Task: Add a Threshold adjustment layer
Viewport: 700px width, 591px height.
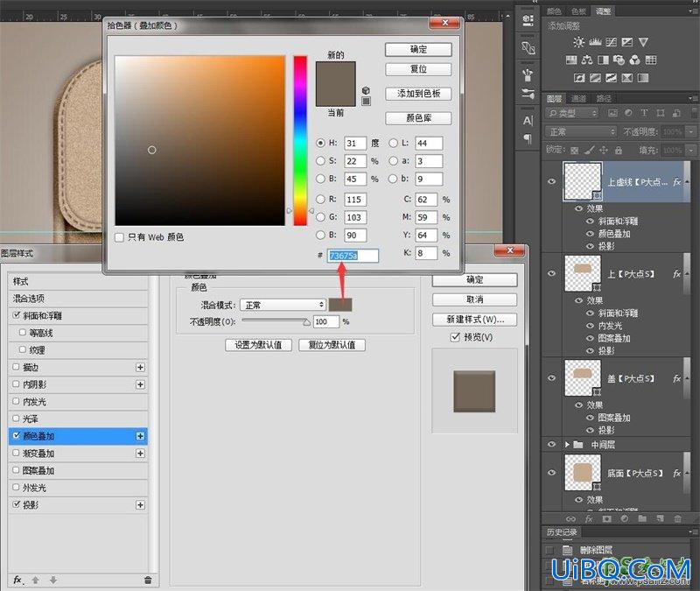Action: tap(611, 78)
